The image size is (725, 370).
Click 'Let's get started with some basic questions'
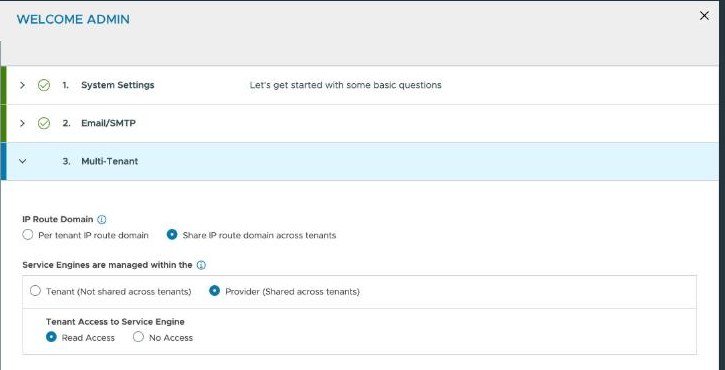[345, 85]
